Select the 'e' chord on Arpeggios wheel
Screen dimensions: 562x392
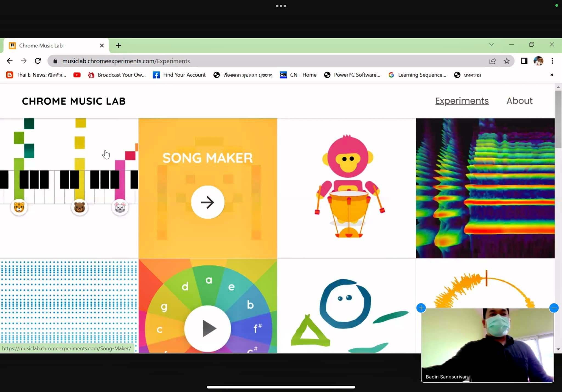click(232, 287)
